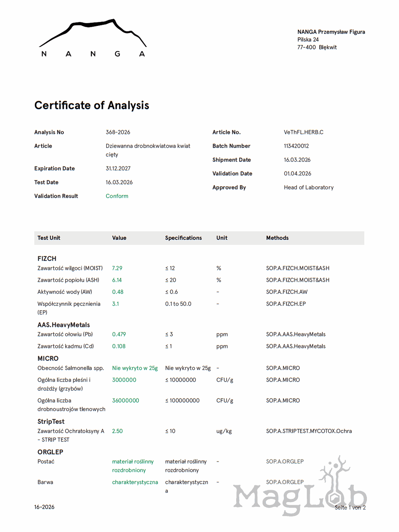This screenshot has height=532, width=399.
Task: Select the MICRO section heading
Action: (48, 359)
